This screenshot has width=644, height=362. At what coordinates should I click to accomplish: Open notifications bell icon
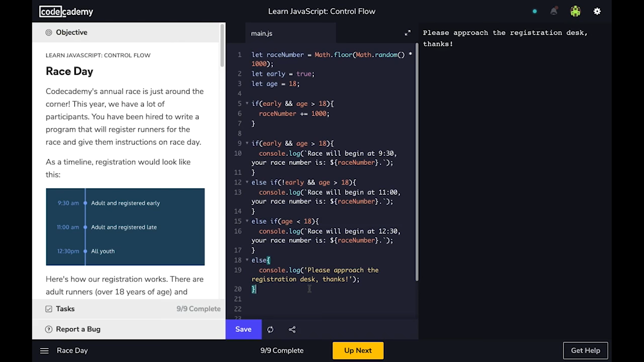point(554,11)
